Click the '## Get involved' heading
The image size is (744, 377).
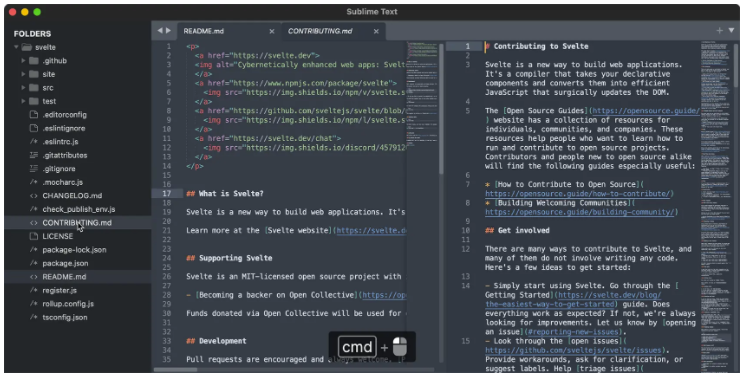coord(517,230)
